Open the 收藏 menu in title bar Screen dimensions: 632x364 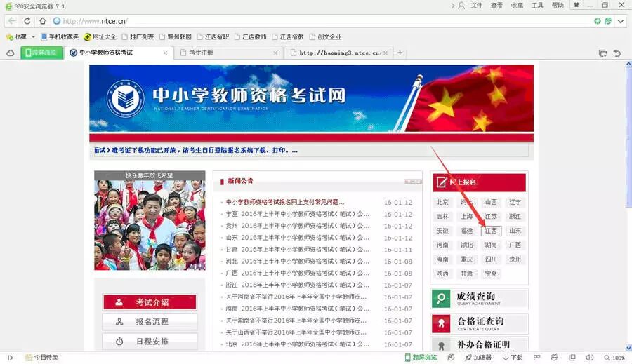click(x=517, y=5)
